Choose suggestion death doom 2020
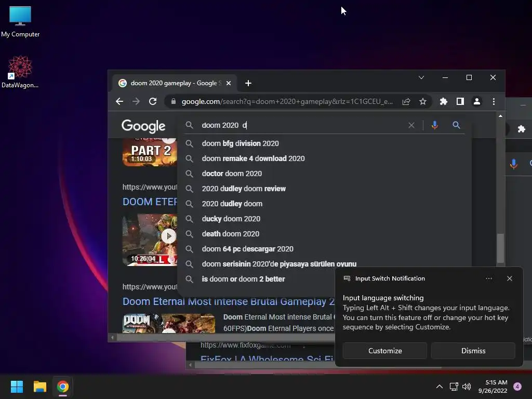532x399 pixels. [324, 234]
